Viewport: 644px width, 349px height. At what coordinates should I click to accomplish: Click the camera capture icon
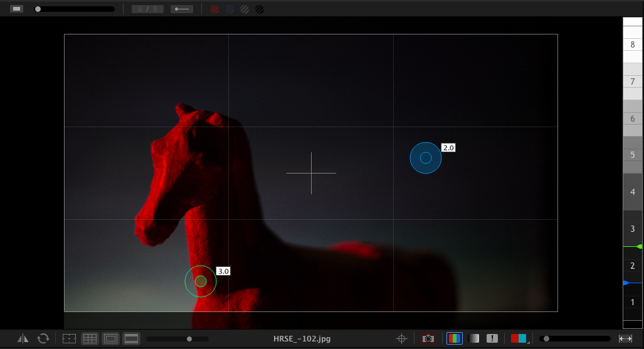pyautogui.click(x=428, y=339)
